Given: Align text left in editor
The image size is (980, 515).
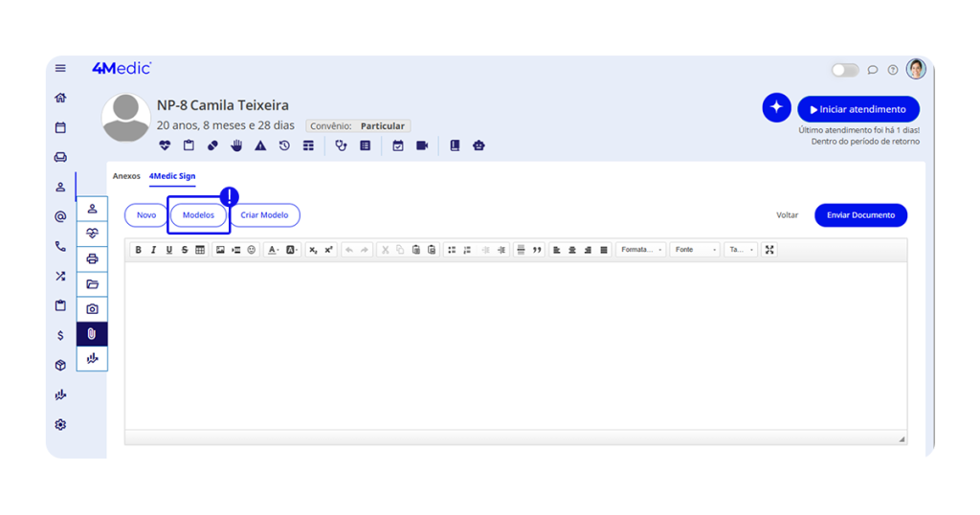Looking at the screenshot, I should click(556, 250).
